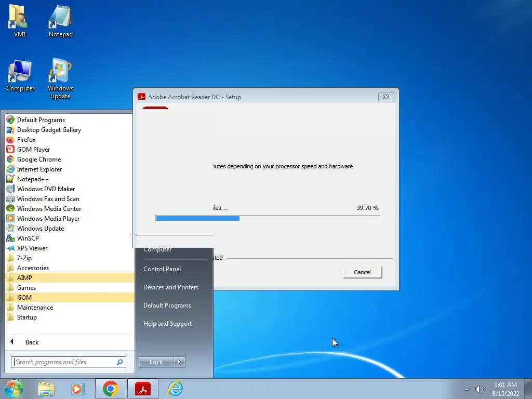Click the installation progress bar
This screenshot has height=399, width=532.
[x=268, y=218]
